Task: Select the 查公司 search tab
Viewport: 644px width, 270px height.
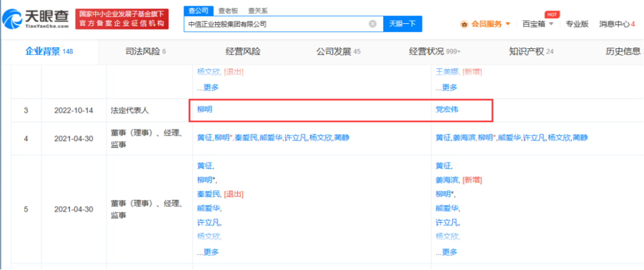Action: coord(199,11)
